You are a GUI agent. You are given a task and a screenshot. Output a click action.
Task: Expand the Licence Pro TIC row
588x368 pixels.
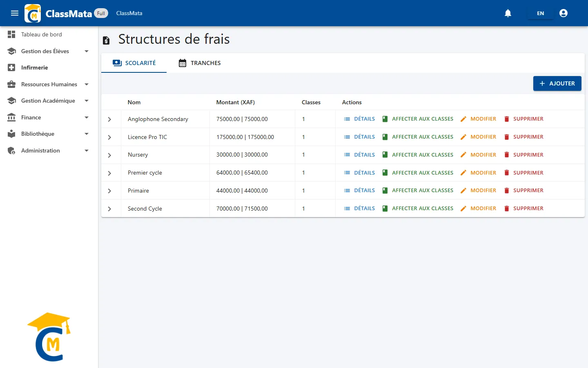[x=109, y=137]
